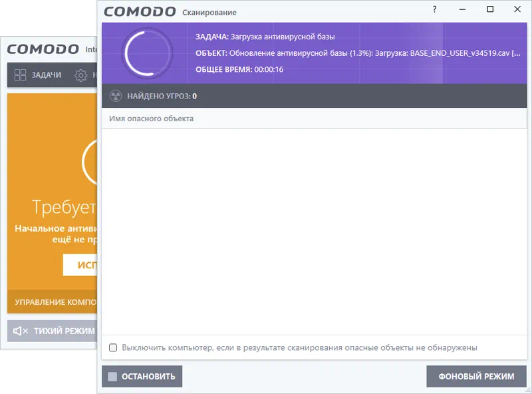
Task: Open the settings gear in main Comodo window
Action: click(80, 75)
